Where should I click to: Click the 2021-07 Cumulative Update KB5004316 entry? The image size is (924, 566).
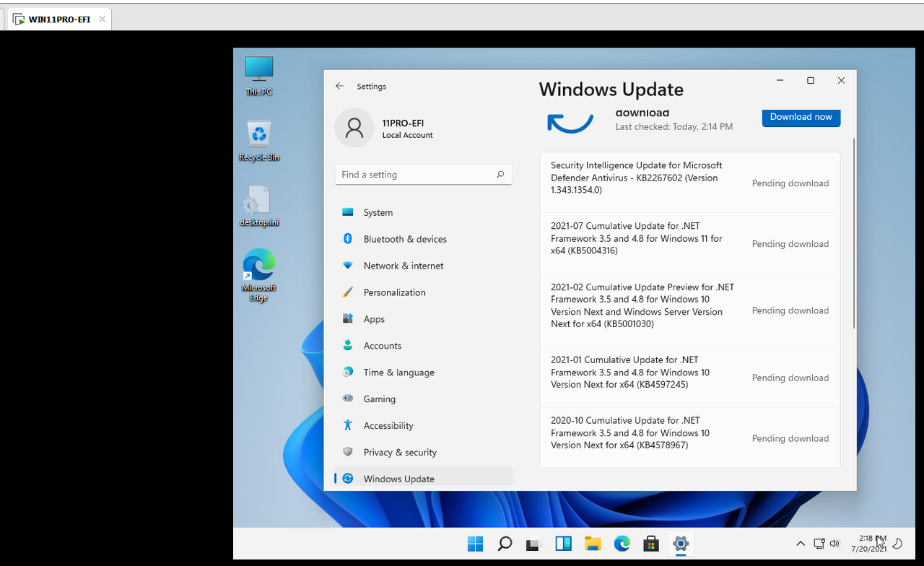(x=690, y=243)
